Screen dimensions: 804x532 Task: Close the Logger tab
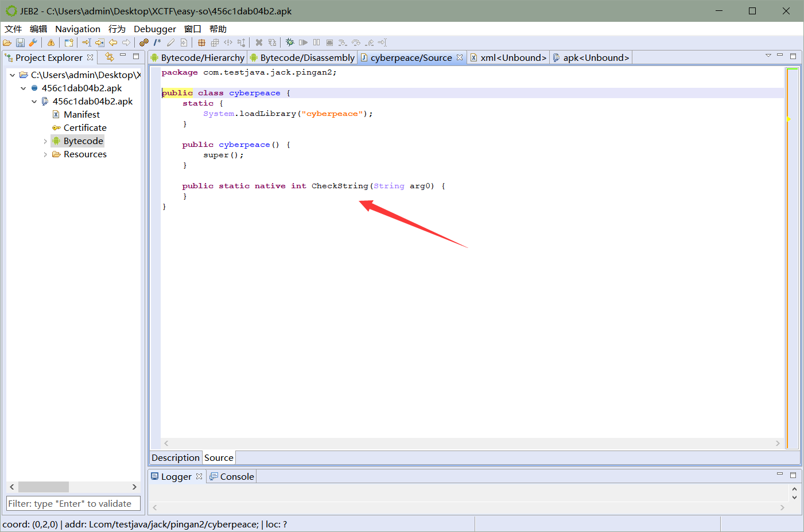pyautogui.click(x=199, y=476)
